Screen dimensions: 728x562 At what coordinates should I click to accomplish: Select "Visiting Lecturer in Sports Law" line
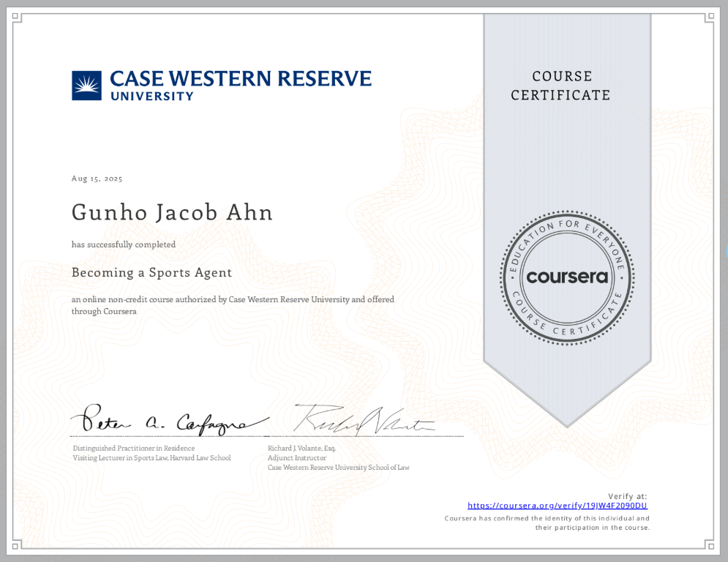(152, 458)
